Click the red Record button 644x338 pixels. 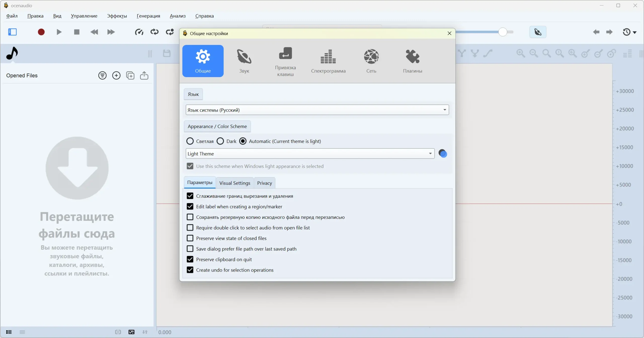click(x=41, y=32)
